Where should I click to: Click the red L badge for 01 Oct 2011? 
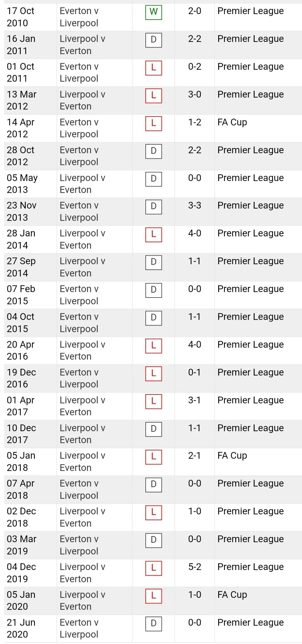pos(153,68)
